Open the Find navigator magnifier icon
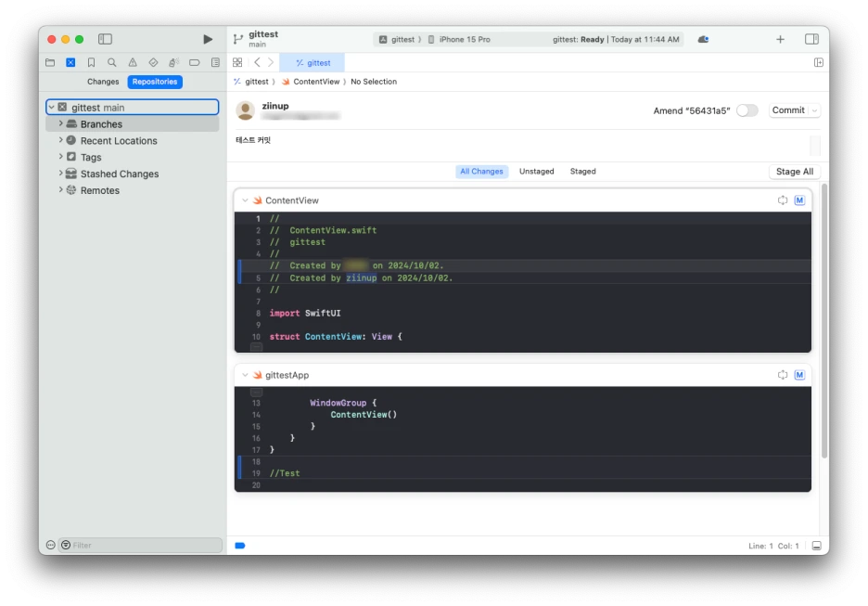 point(112,62)
